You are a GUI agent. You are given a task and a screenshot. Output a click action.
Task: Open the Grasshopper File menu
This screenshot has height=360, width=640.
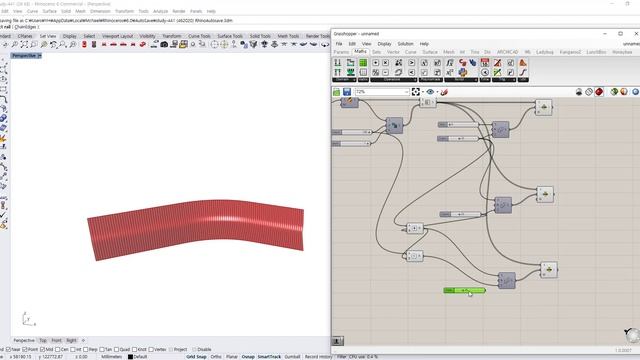pos(339,44)
